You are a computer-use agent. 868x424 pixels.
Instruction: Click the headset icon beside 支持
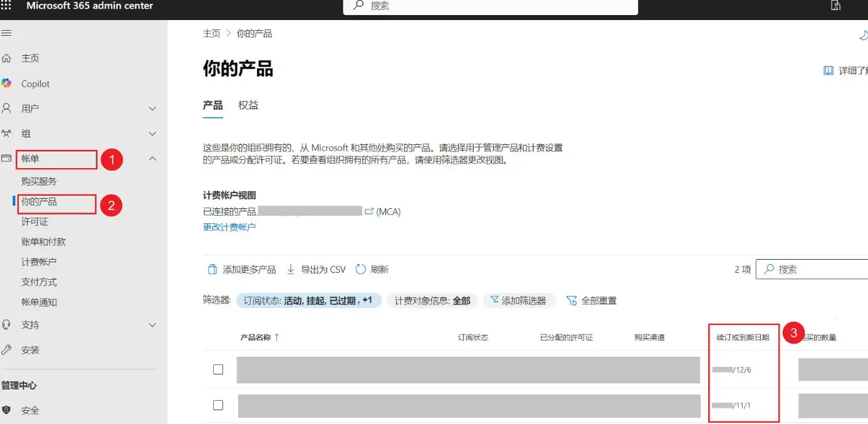[7, 325]
